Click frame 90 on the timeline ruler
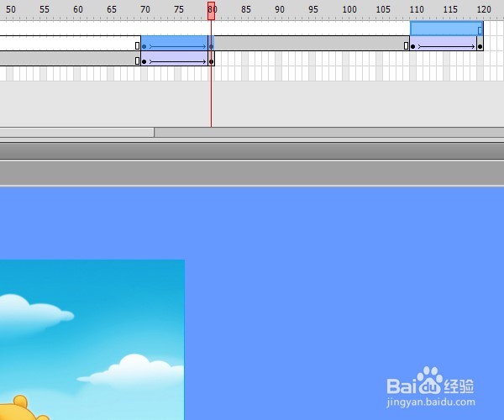This screenshot has height=420, width=504. click(x=280, y=9)
